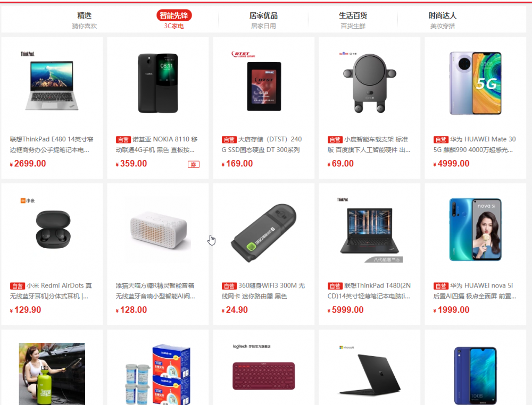Open the DTST SSD product picture

264,83
